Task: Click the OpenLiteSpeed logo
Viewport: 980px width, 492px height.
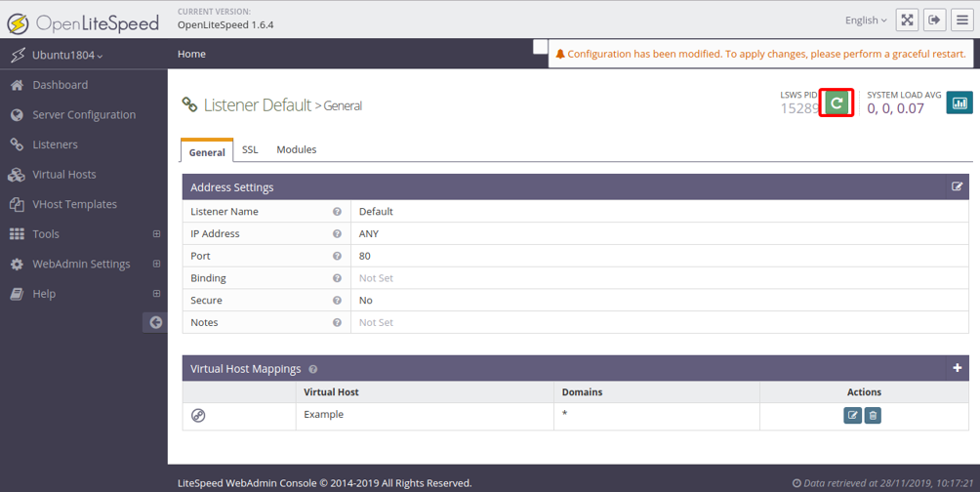Action: point(83,23)
